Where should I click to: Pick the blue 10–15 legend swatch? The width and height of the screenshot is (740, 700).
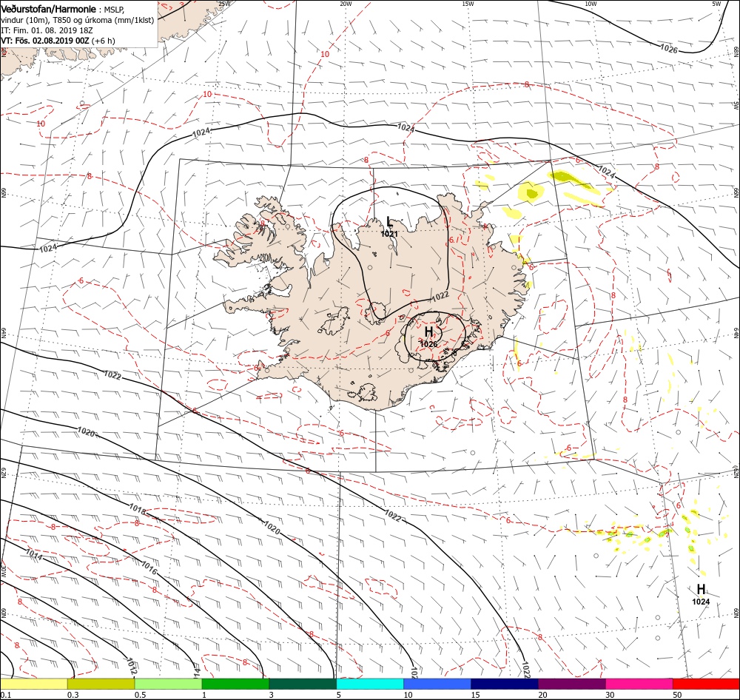pyautogui.click(x=437, y=684)
